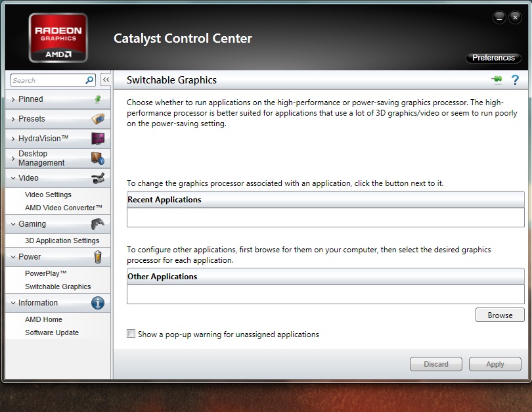Screen dimensions: 532x412
Task: Click the Recent Applications header
Action: tap(325, 200)
